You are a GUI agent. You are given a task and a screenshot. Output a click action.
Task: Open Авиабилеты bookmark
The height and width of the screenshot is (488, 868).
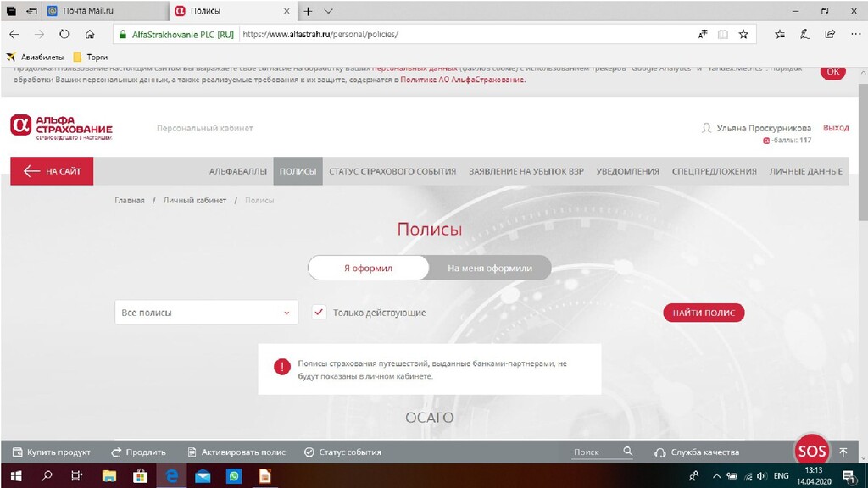(x=34, y=57)
